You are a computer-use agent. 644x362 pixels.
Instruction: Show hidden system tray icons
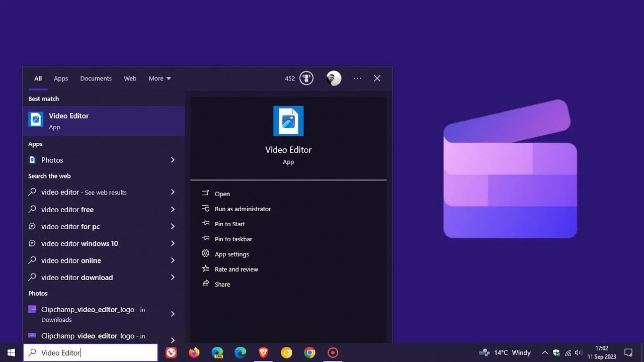[544, 352]
